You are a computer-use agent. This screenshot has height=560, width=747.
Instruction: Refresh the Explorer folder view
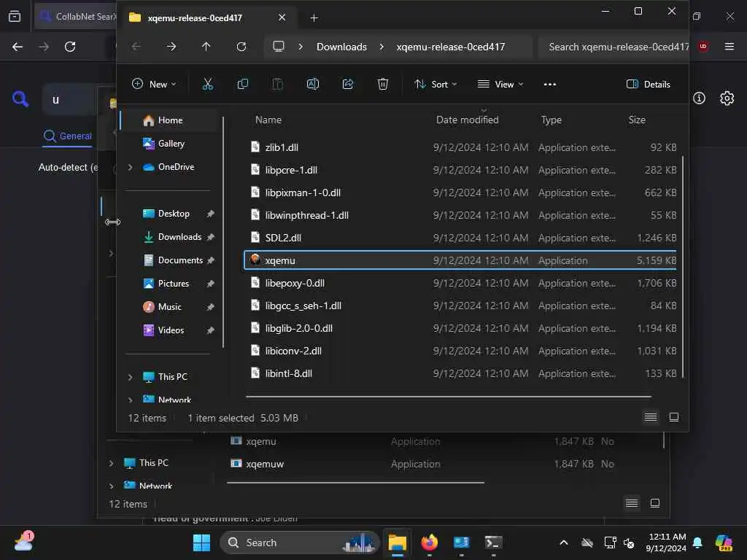point(241,47)
